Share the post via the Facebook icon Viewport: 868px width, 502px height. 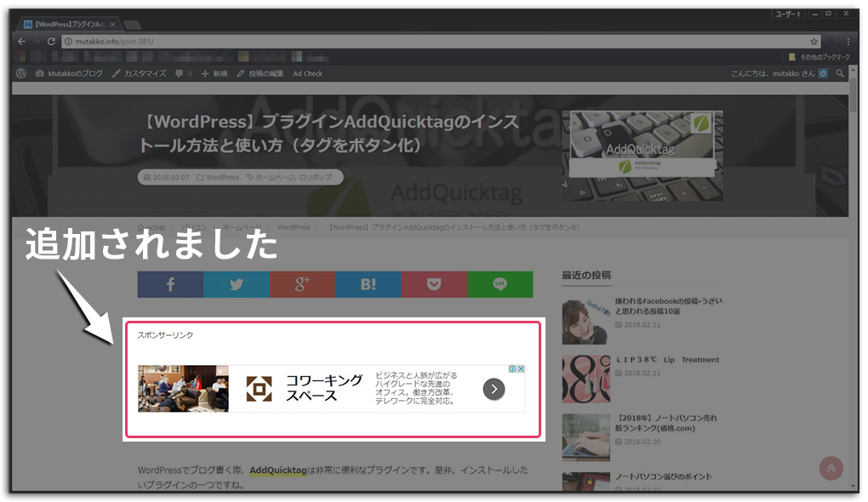pos(170,284)
